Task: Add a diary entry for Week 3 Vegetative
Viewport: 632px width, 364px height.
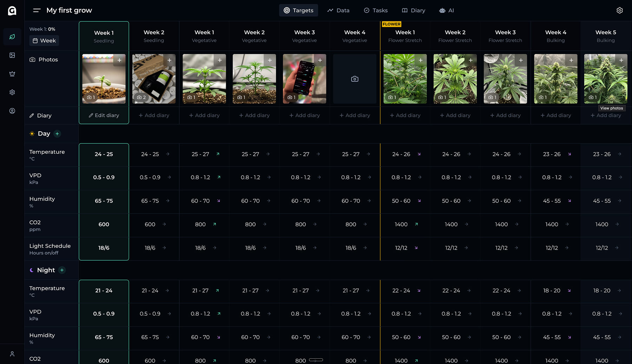Action: pyautogui.click(x=304, y=115)
